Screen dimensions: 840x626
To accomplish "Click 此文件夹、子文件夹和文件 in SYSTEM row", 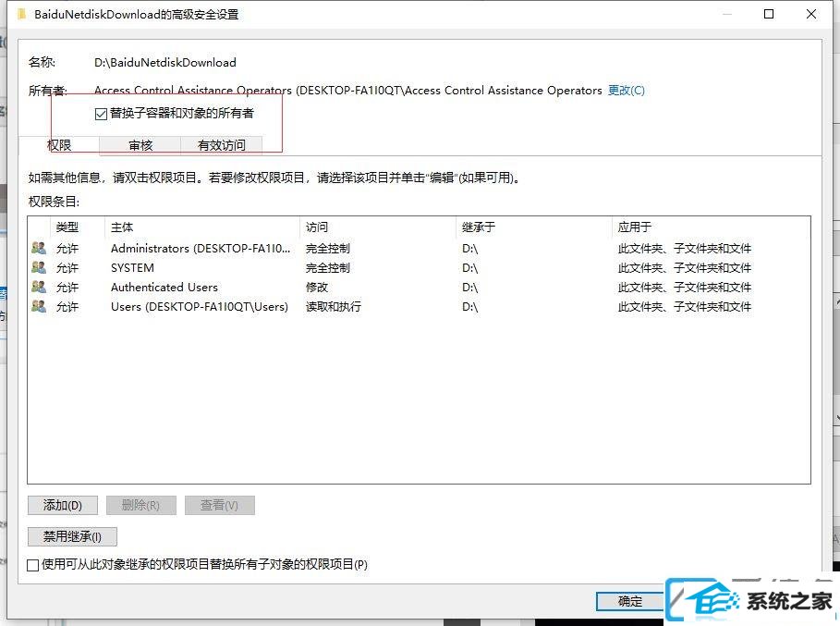I will coord(684,268).
